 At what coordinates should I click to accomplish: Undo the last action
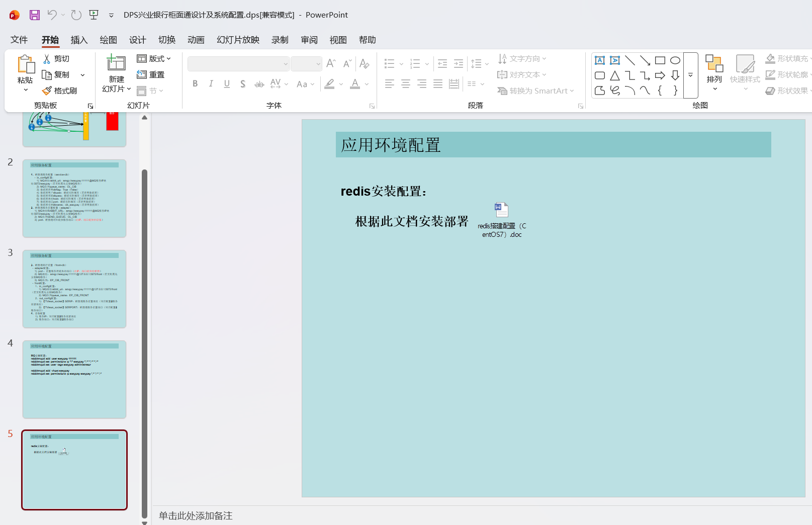click(52, 15)
